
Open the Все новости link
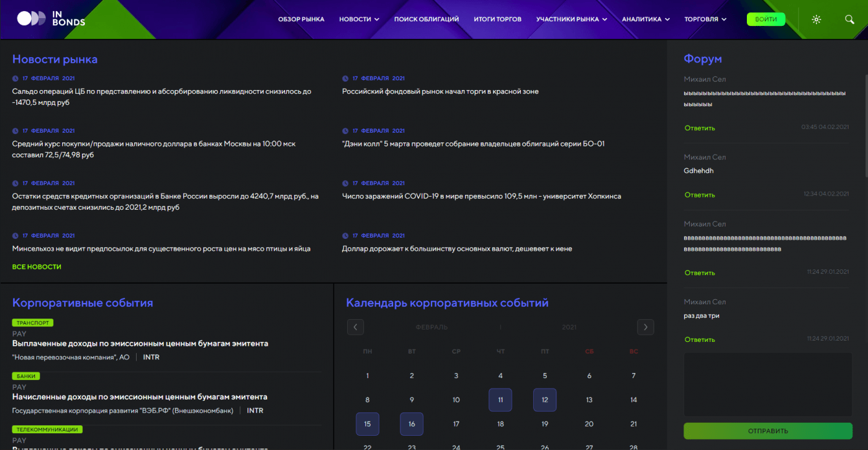[x=37, y=267]
